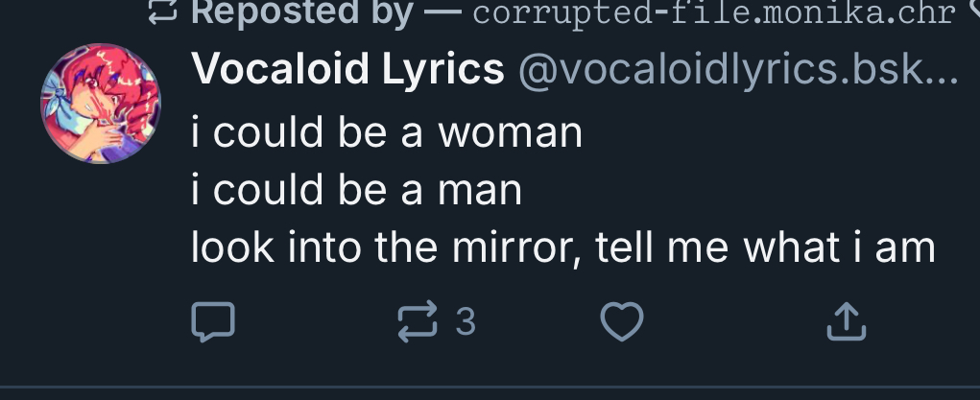The height and width of the screenshot is (400, 980).
Task: Visit reposter corrupted-file.monika.chr profile
Action: (x=713, y=12)
